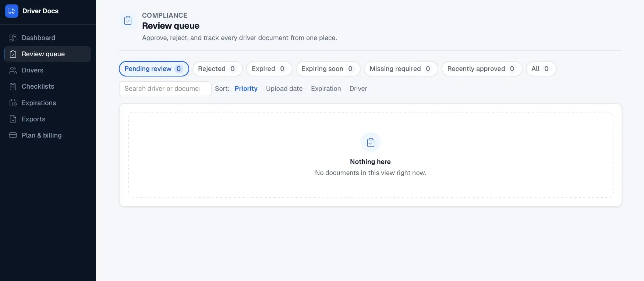644x281 pixels.
Task: Click the Search driver or document field
Action: (x=165, y=89)
